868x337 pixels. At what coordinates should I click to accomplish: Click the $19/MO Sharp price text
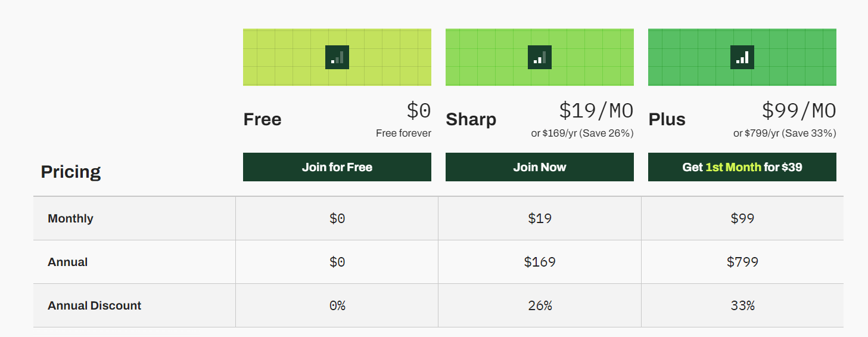coord(596,110)
